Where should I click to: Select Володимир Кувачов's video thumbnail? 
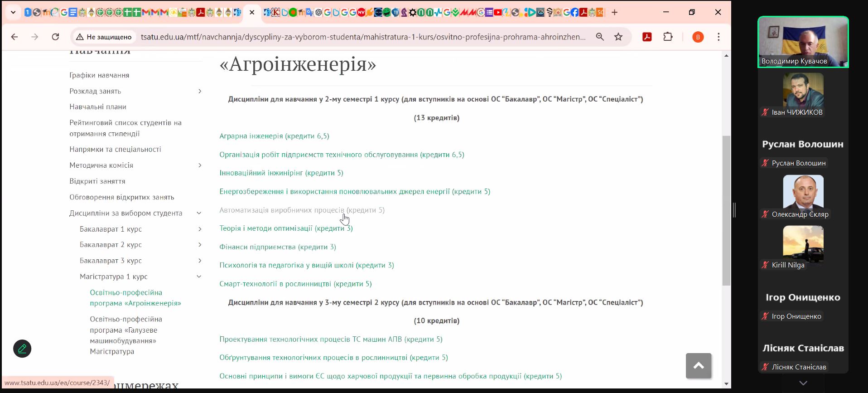(x=803, y=42)
